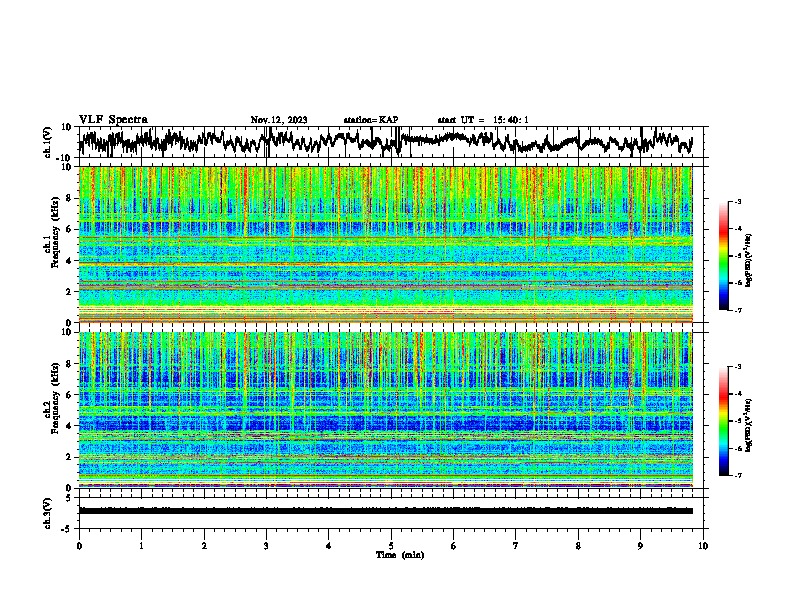Viewport: 792px width, 612px height.
Task: Click the black ch.3 signal band
Action: [x=385, y=511]
